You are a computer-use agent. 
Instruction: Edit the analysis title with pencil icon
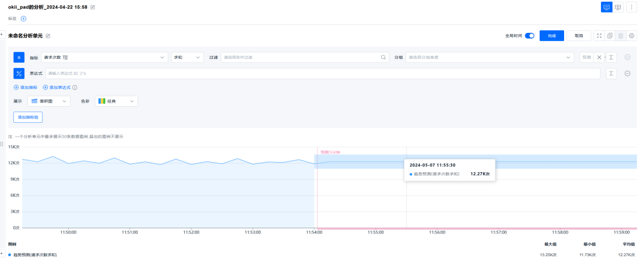coord(92,7)
